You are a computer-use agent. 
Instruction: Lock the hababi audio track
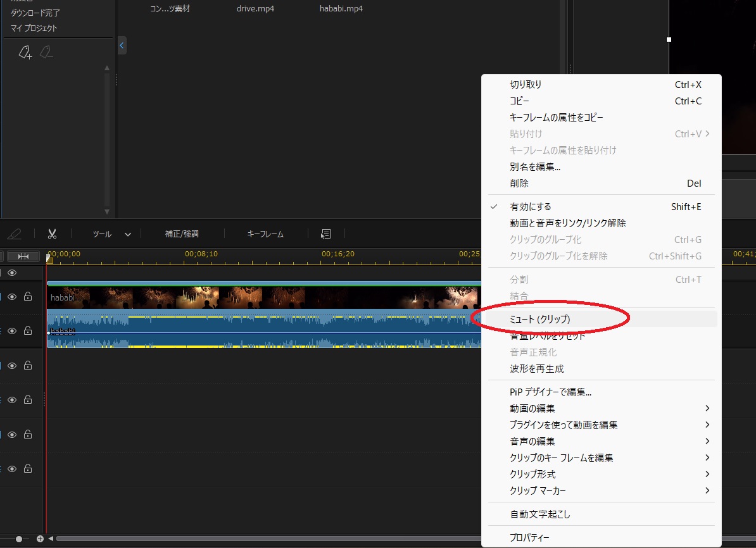(x=28, y=330)
